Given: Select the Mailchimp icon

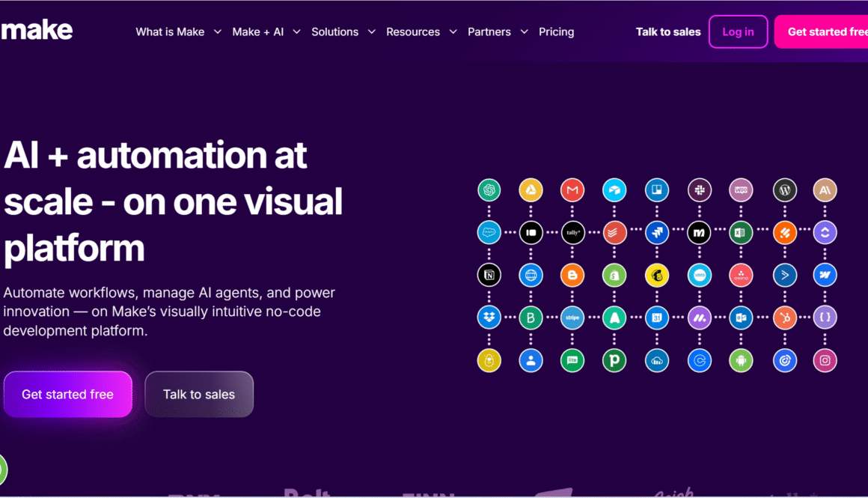Looking at the screenshot, I should pyautogui.click(x=657, y=276).
